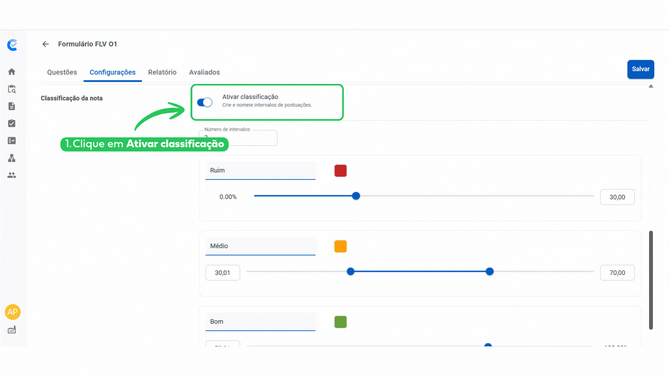Save with the Salvar button

coord(641,69)
